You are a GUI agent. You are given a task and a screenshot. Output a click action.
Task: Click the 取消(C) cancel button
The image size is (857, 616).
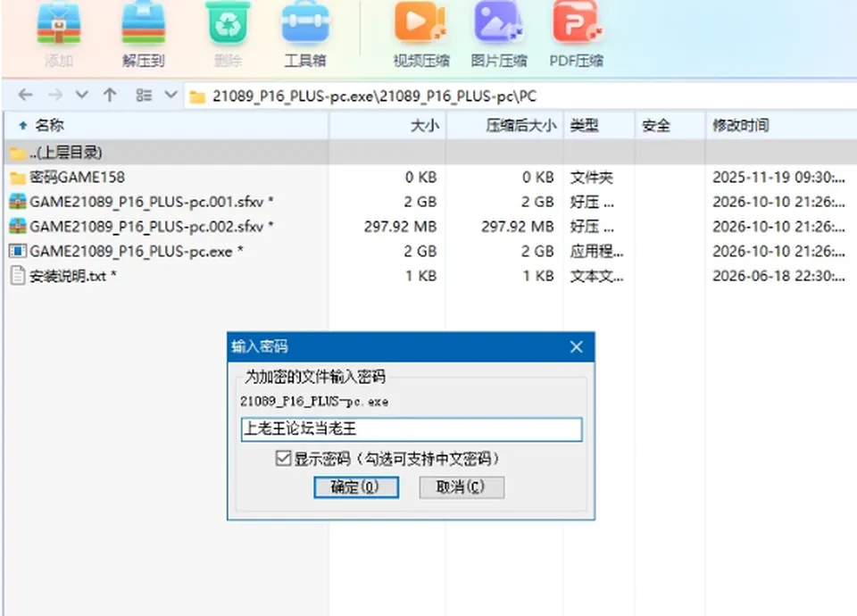tap(462, 487)
